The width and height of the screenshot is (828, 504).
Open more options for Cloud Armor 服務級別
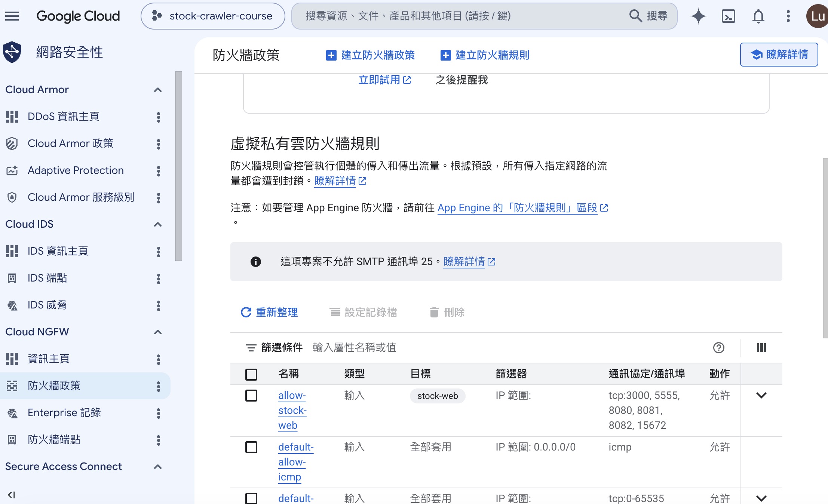point(159,198)
